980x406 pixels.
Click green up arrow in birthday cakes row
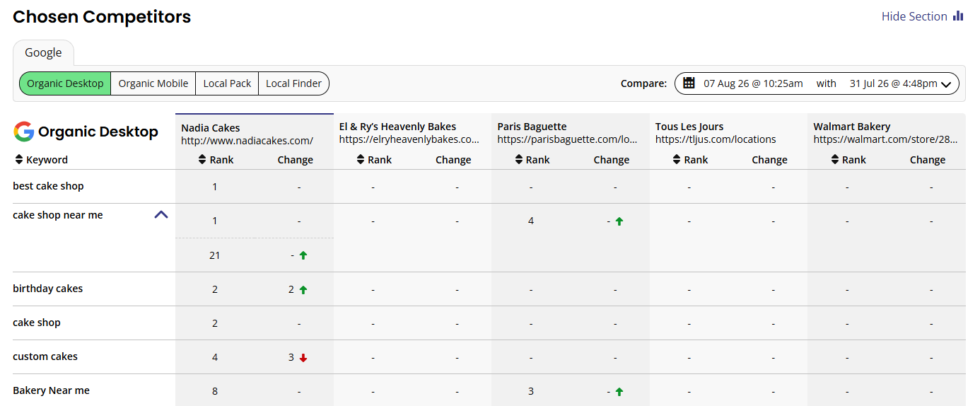click(303, 289)
